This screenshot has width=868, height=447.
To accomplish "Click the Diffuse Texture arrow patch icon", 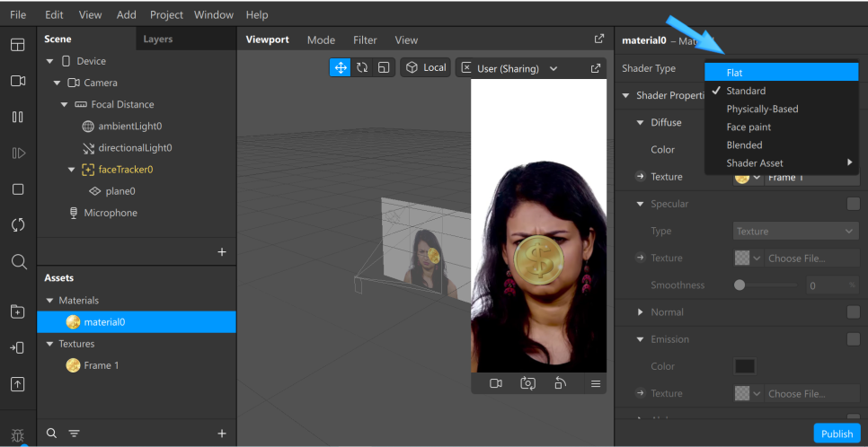I will (641, 177).
